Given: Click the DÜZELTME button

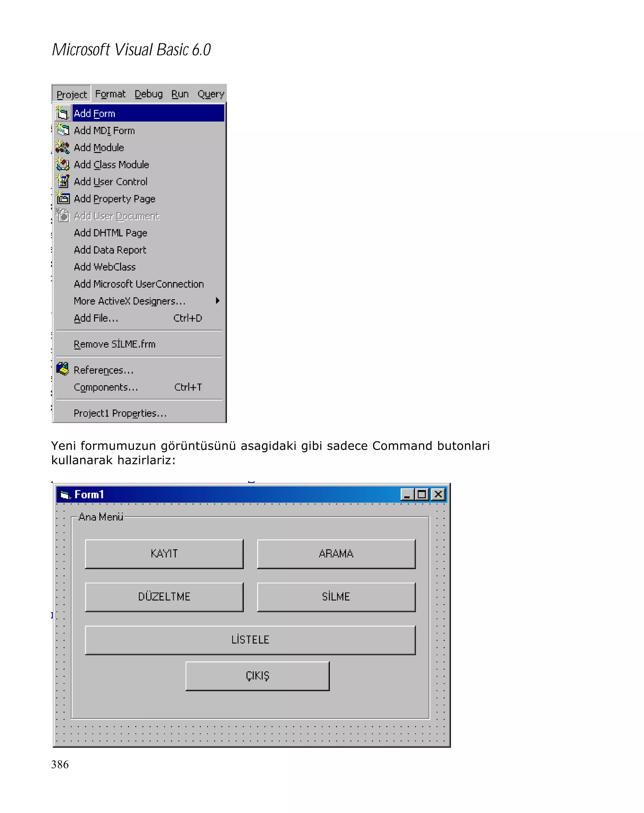Looking at the screenshot, I should tap(164, 597).
